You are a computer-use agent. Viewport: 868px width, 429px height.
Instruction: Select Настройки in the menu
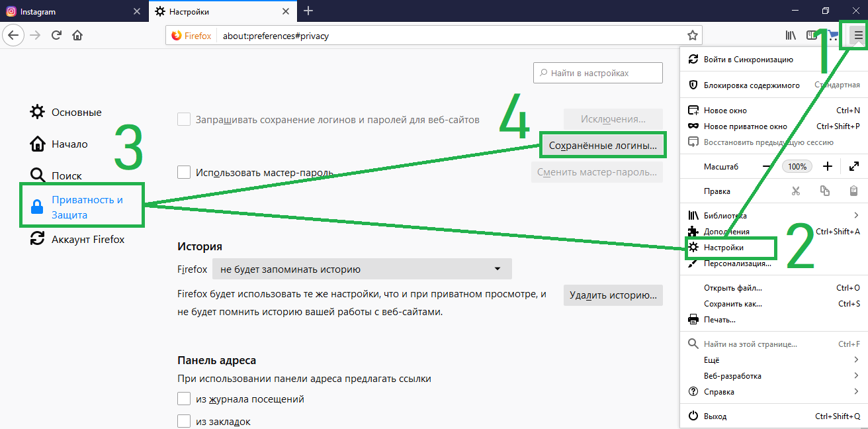tap(724, 248)
